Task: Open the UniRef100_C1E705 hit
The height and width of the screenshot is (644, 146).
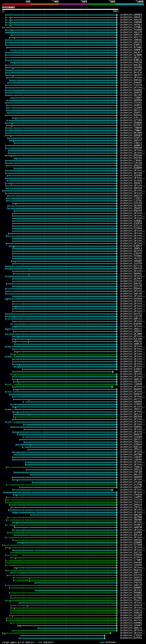Action: coord(131,316)
